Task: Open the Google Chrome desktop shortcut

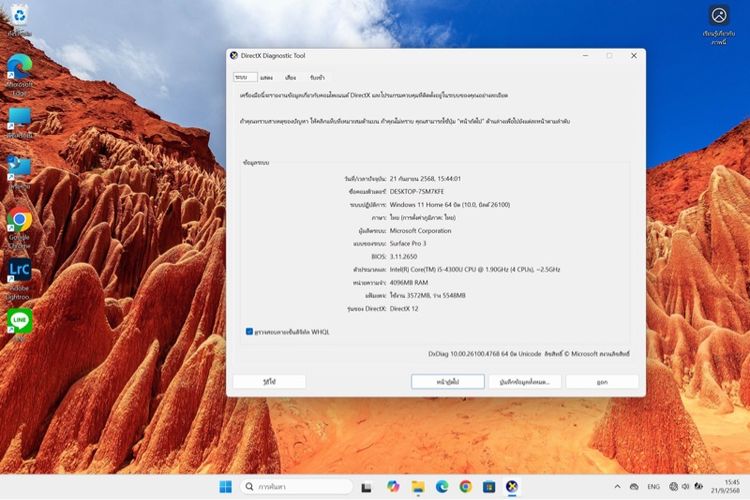Action: click(20, 227)
